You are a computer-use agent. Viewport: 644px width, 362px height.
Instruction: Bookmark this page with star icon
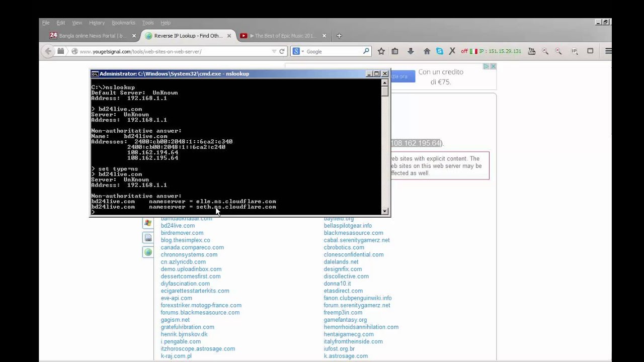381,51
